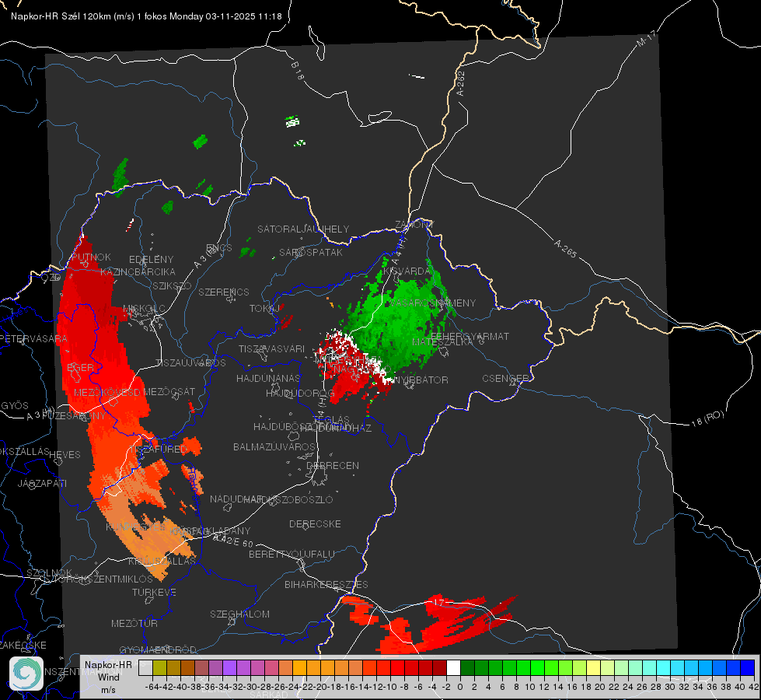Viewport: 761px width, 700px height.
Task: Click the PUTNOK town label
Action: coord(91,257)
